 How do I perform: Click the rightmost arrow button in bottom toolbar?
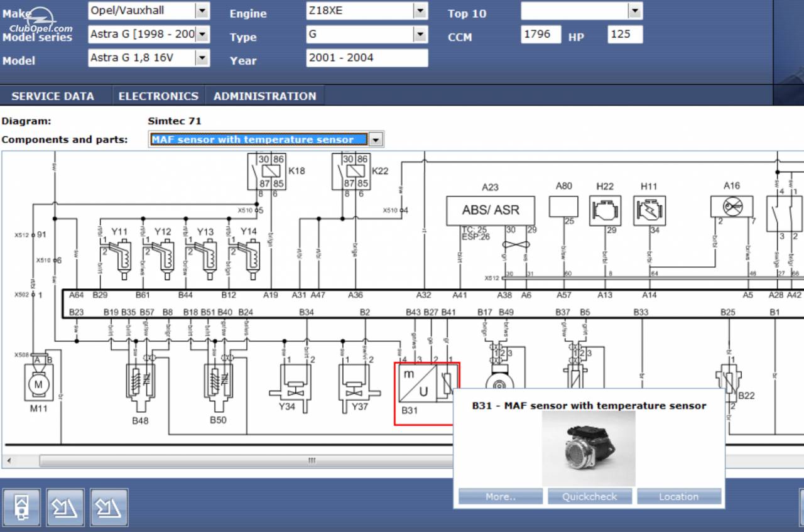pos(109,508)
